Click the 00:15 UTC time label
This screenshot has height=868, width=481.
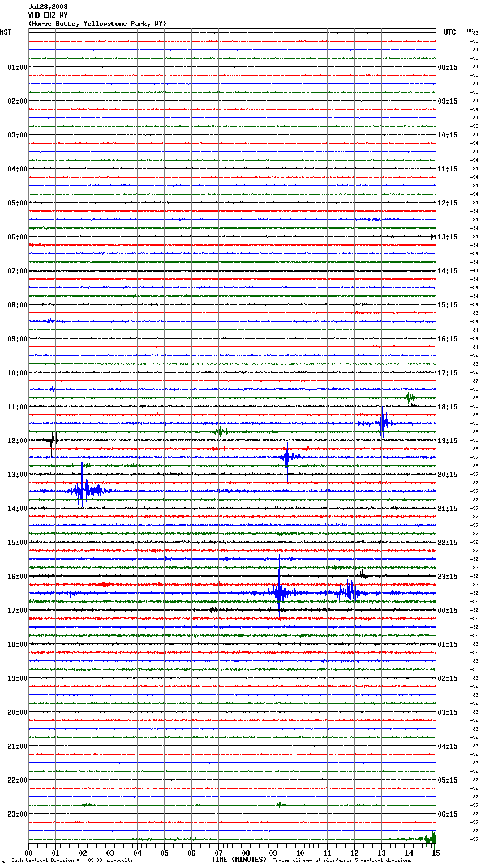pos(448,611)
